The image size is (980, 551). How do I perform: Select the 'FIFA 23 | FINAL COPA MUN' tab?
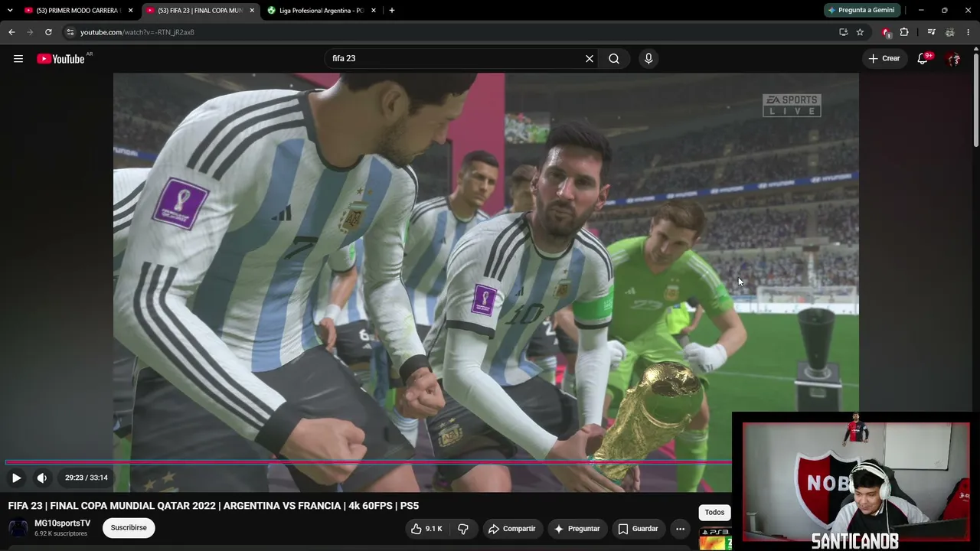click(201, 11)
